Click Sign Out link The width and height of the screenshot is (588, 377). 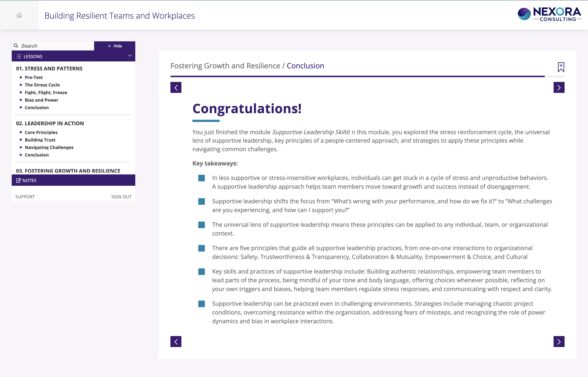pyautogui.click(x=121, y=197)
